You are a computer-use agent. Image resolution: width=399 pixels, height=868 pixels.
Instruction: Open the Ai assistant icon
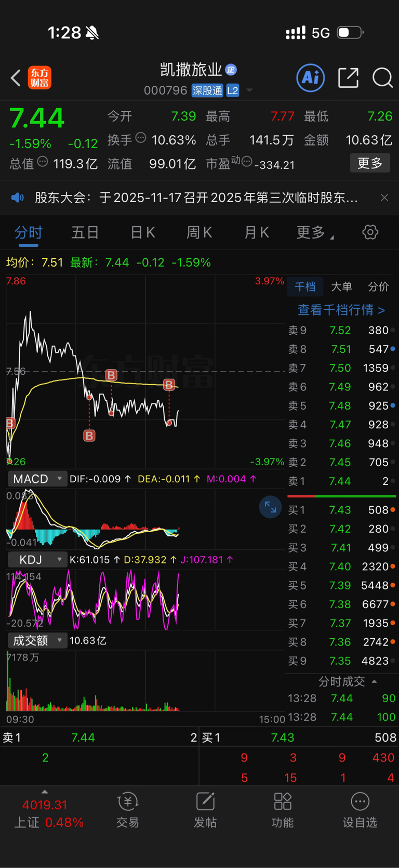[311, 78]
